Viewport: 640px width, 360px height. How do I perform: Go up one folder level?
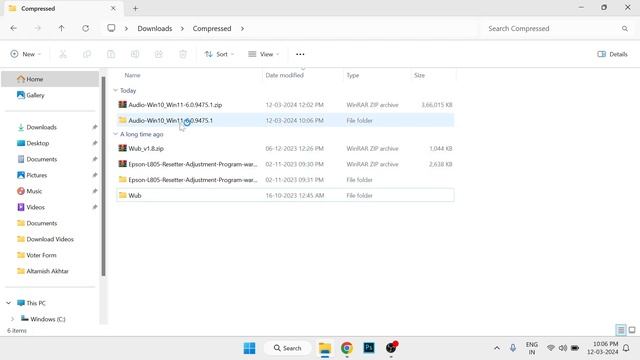pos(61,28)
